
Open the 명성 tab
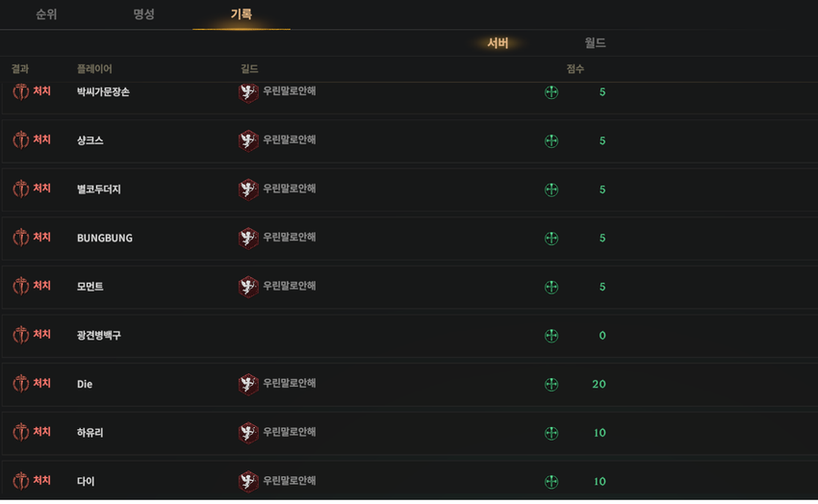pyautogui.click(x=144, y=14)
